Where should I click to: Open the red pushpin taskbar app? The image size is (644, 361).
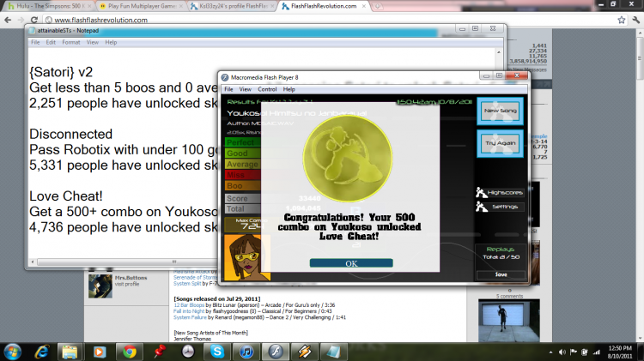(160, 352)
